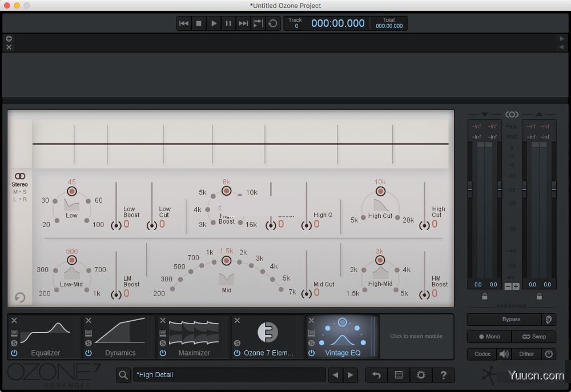
Task: Search presets with the magnifier icon
Action: point(123,375)
